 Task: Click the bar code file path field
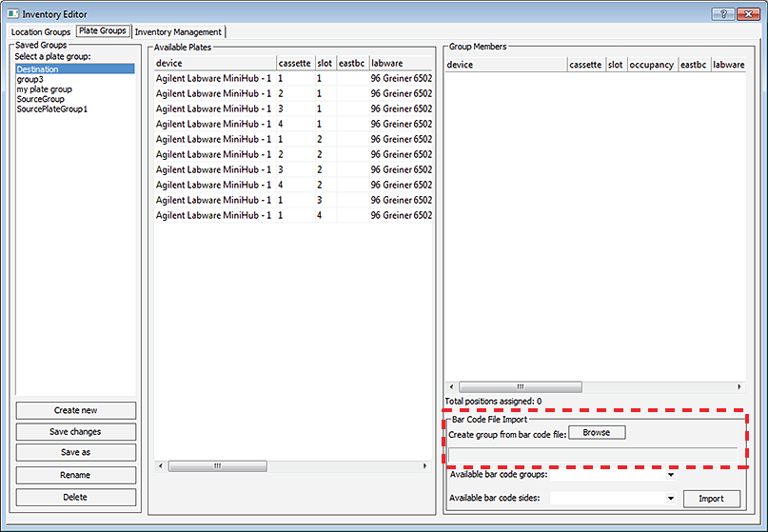(x=592, y=454)
